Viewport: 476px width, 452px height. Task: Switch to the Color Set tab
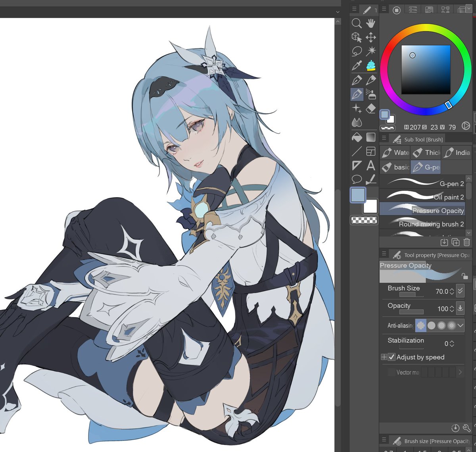point(429,10)
